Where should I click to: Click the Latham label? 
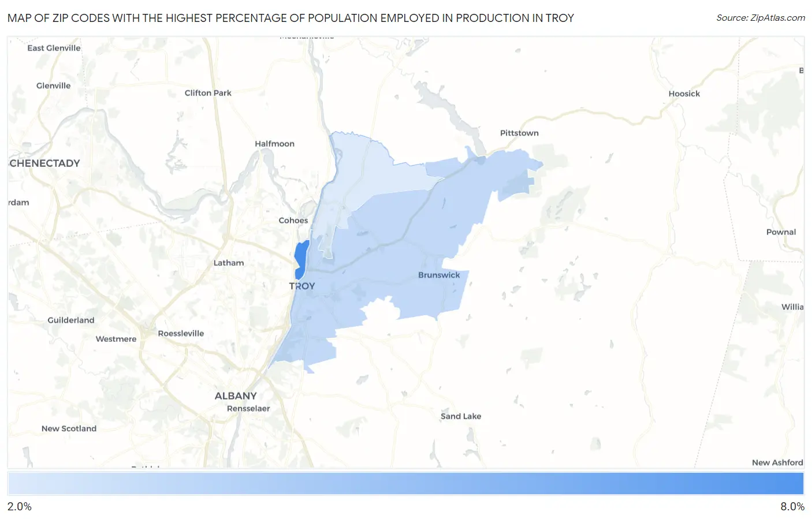pyautogui.click(x=229, y=263)
